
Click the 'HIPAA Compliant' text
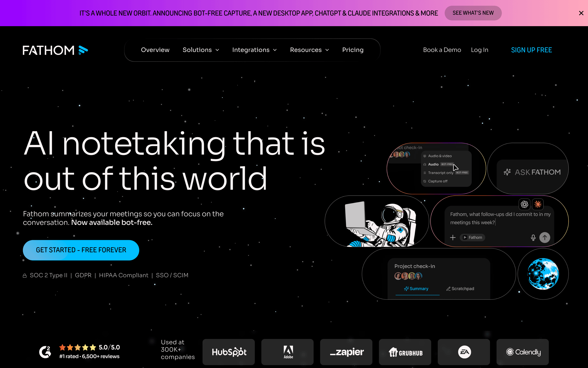[x=124, y=275]
